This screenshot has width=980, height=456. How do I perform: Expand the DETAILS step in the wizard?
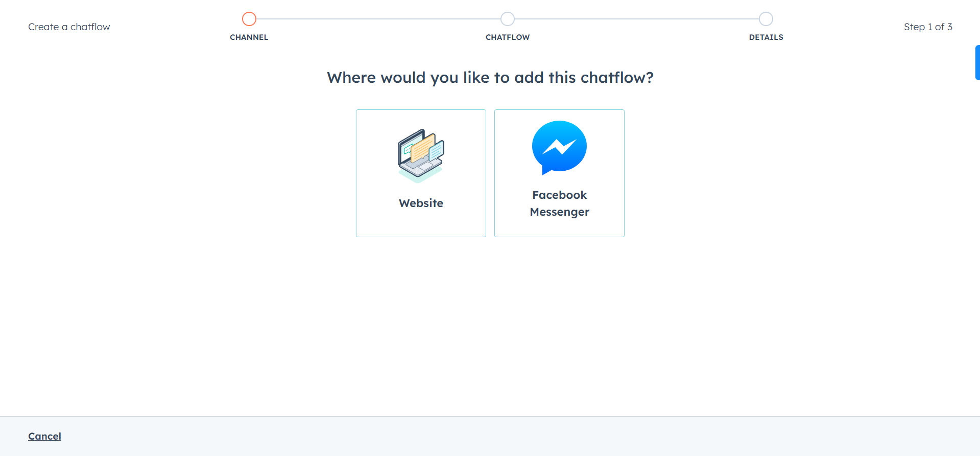pos(766,27)
